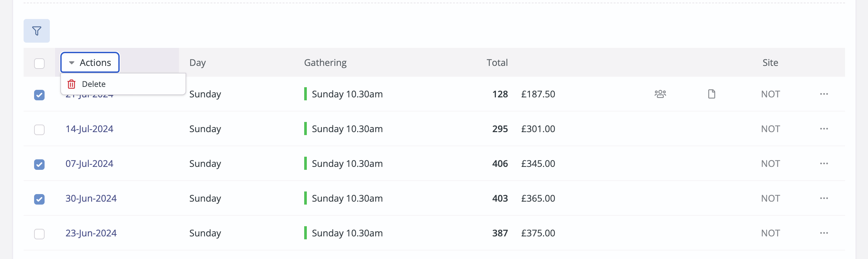Screen dimensions: 868x259
Task: Open three-dot menu for 07-Jul-2024 row
Action: [824, 163]
